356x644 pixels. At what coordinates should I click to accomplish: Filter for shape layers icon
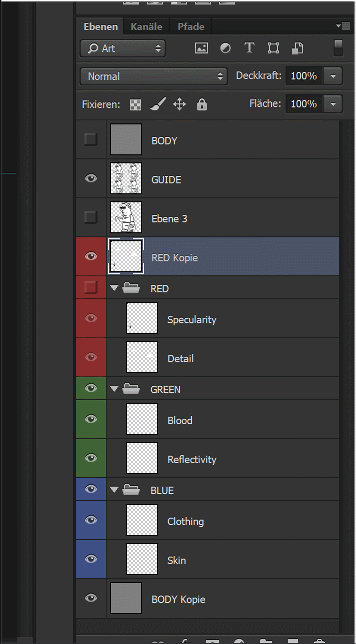(x=273, y=48)
